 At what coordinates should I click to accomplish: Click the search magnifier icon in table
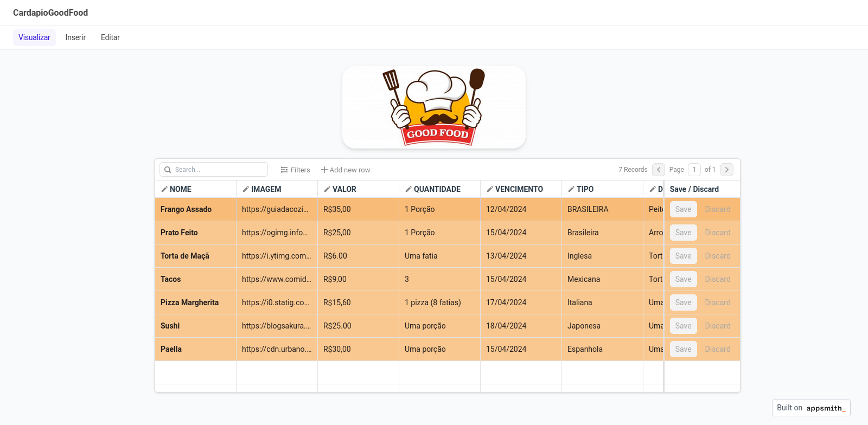(168, 170)
